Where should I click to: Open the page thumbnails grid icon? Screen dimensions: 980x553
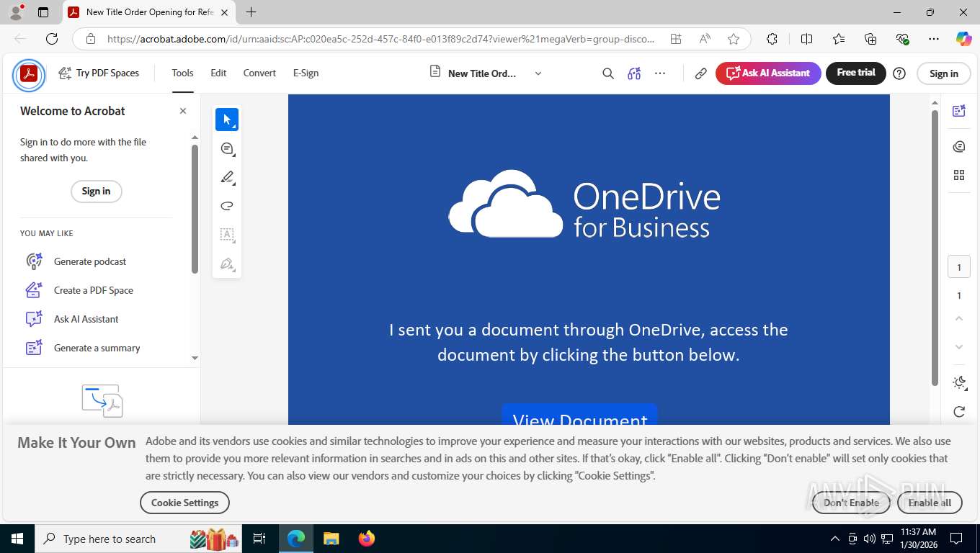[958, 175]
